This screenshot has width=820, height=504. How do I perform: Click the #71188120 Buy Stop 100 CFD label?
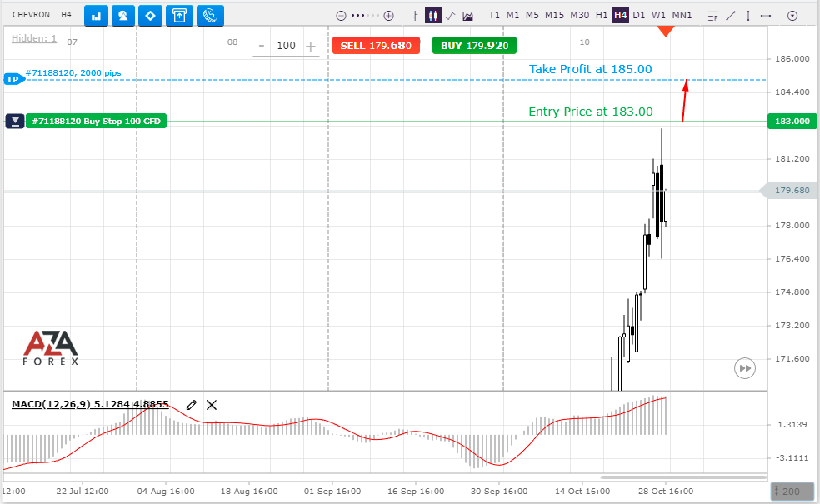point(96,122)
